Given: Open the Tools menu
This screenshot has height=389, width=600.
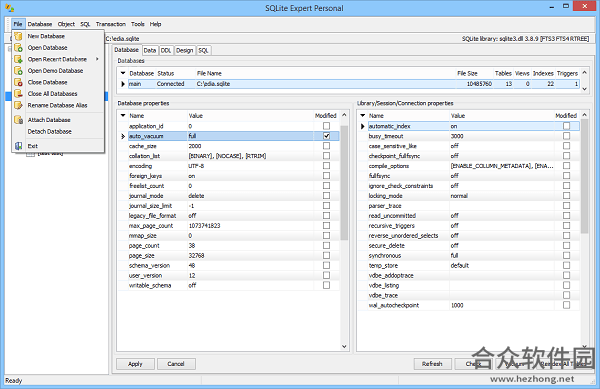Looking at the screenshot, I should 138,24.
